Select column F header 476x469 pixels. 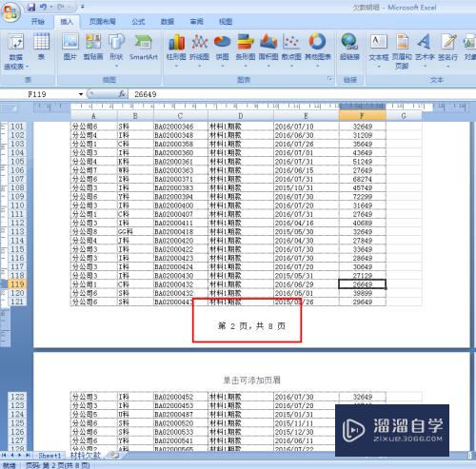[363, 116]
